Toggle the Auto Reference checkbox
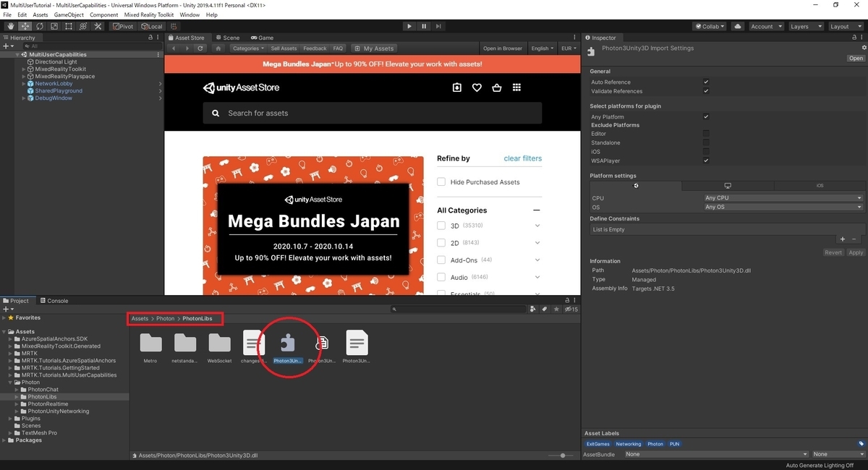This screenshot has width=868, height=470. 706,82
